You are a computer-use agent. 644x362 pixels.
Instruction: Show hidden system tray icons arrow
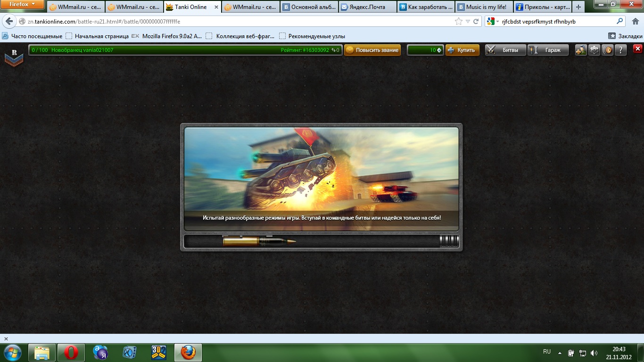560,353
